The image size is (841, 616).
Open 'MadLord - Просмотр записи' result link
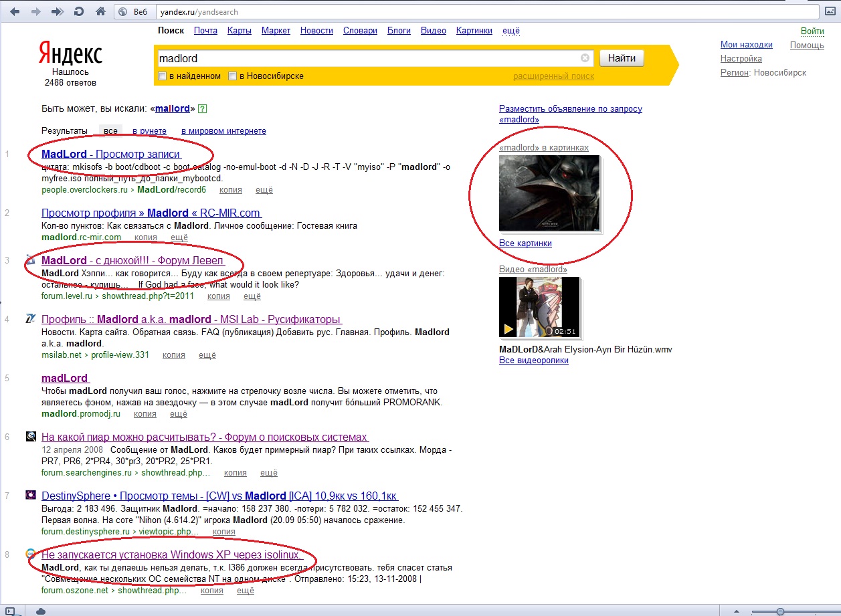(110, 155)
